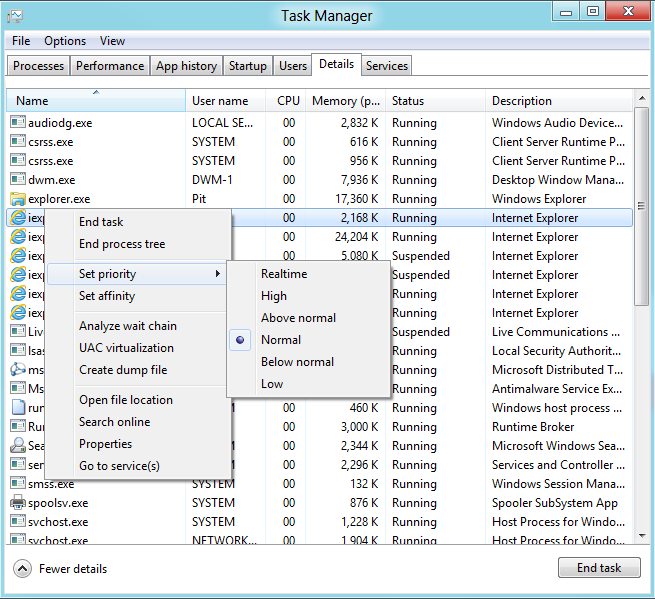Click the Pit user name cell
655x599 pixels.
click(199, 199)
